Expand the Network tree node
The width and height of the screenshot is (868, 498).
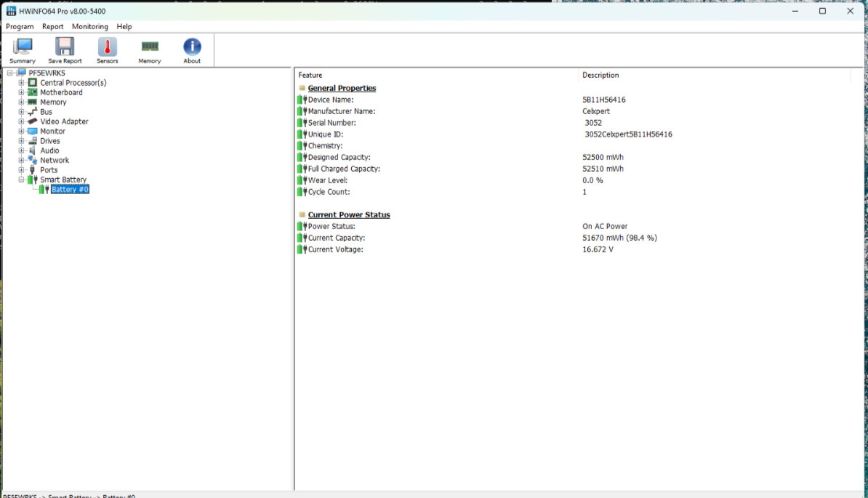(21, 160)
